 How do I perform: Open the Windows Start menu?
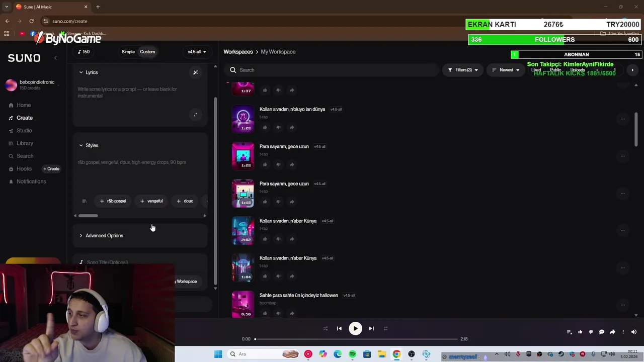[218, 354]
